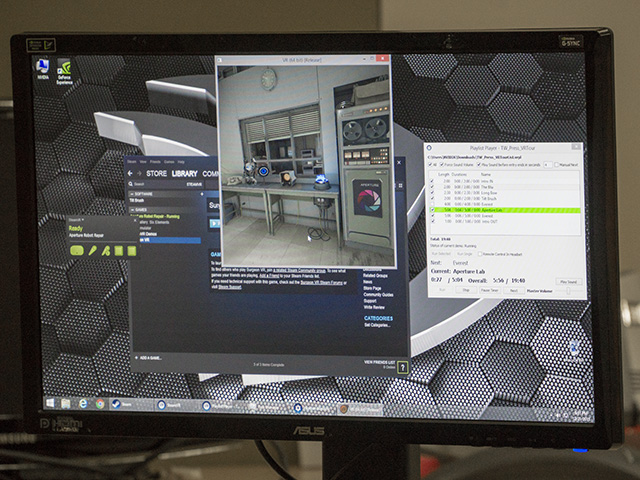Toggle Play Sound before entry ends checkbox

[479, 165]
